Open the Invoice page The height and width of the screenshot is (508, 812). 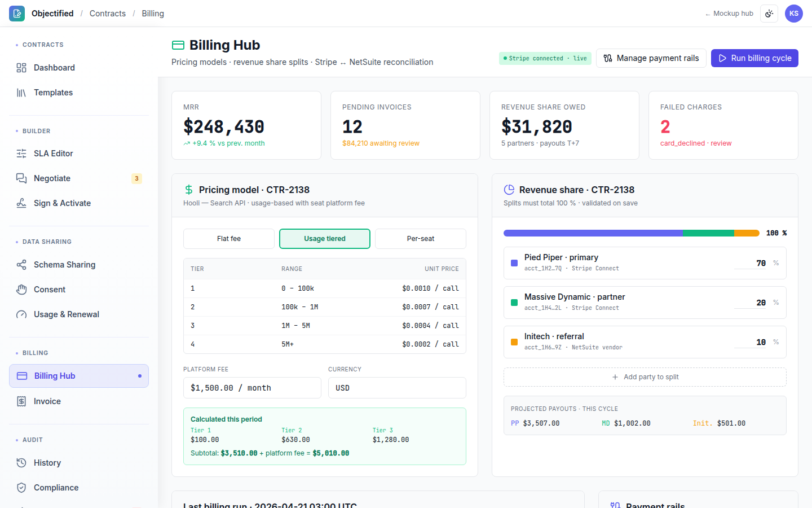point(79,401)
